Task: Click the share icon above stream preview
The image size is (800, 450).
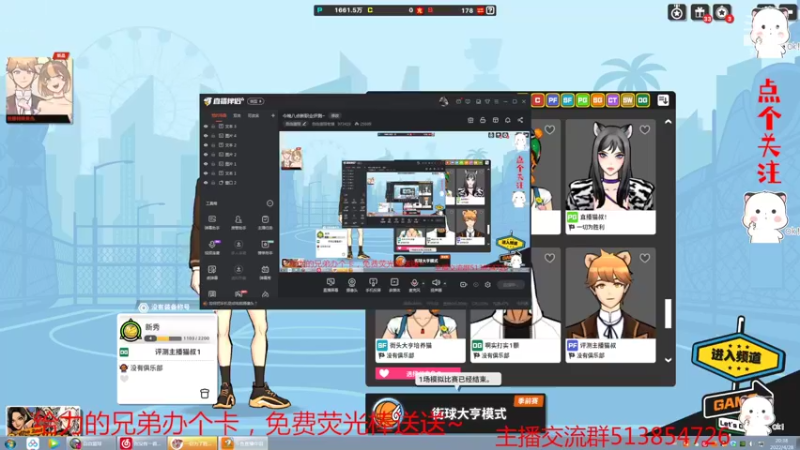Action: coord(520,120)
